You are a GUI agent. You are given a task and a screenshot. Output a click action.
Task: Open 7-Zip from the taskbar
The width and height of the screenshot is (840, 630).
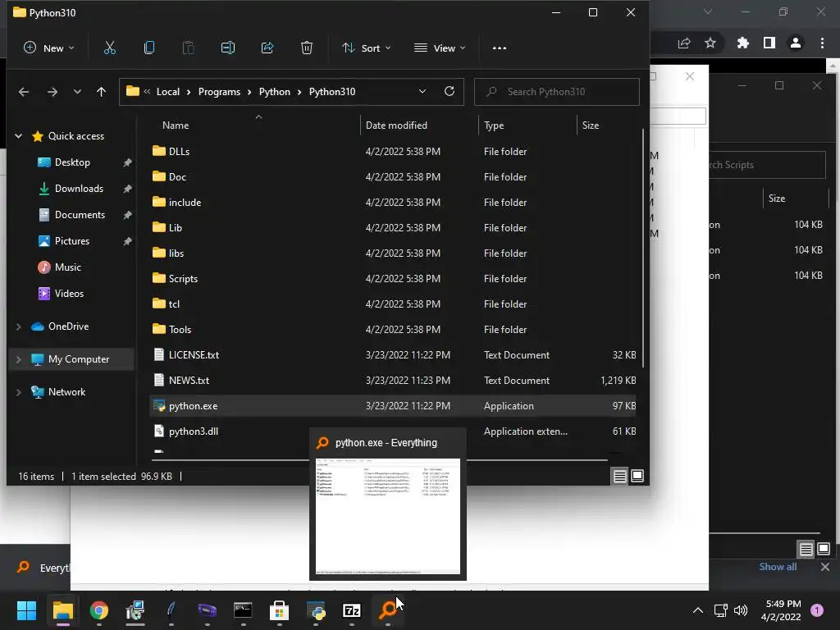click(352, 610)
